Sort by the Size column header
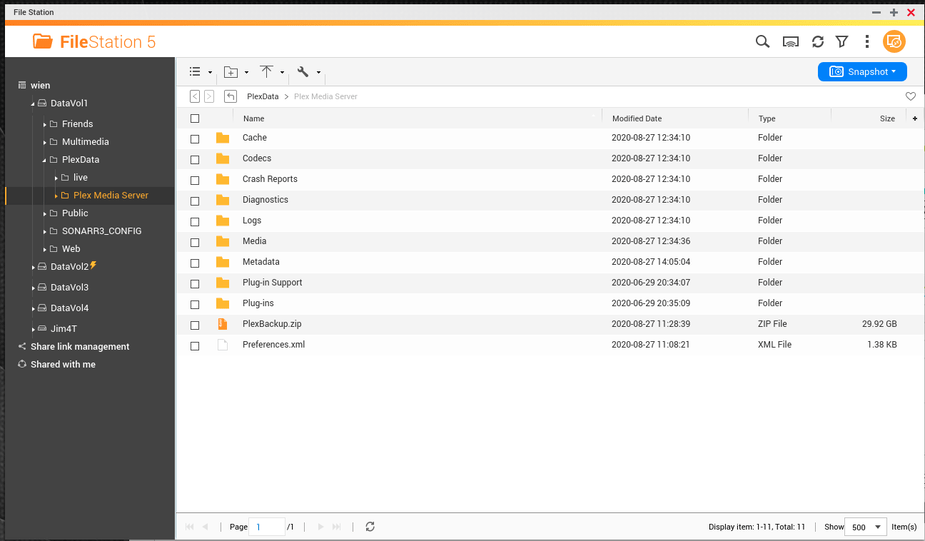The width and height of the screenshot is (925, 541). click(x=887, y=119)
